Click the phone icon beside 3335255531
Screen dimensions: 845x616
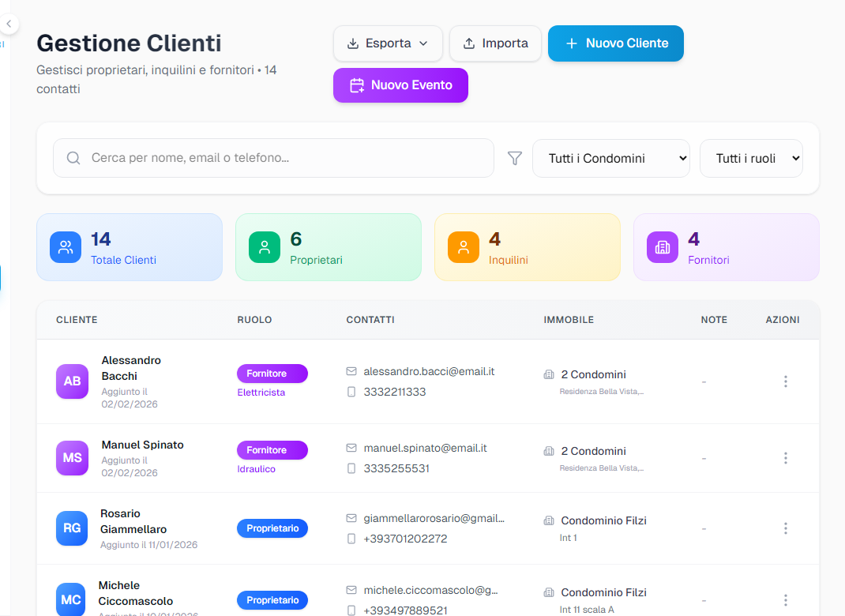(x=351, y=469)
